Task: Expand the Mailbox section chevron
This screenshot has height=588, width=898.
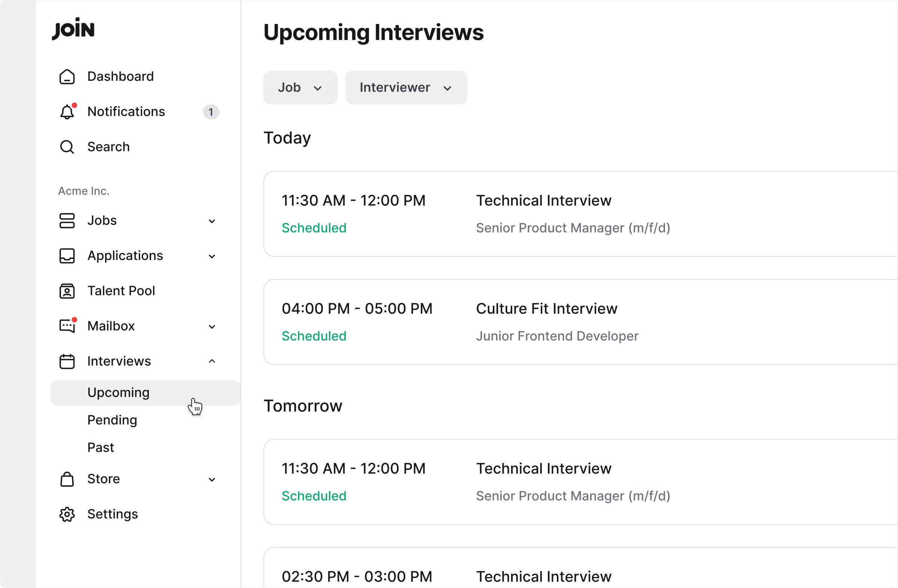Action: pos(212,327)
